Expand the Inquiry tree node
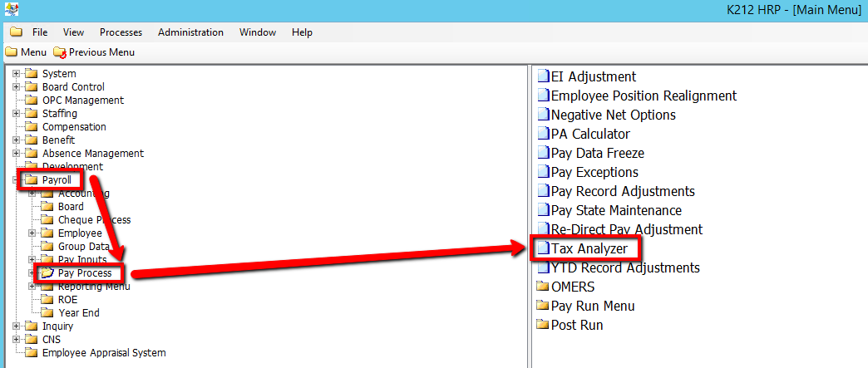Image resolution: width=868 pixels, height=368 pixels. 16,326
